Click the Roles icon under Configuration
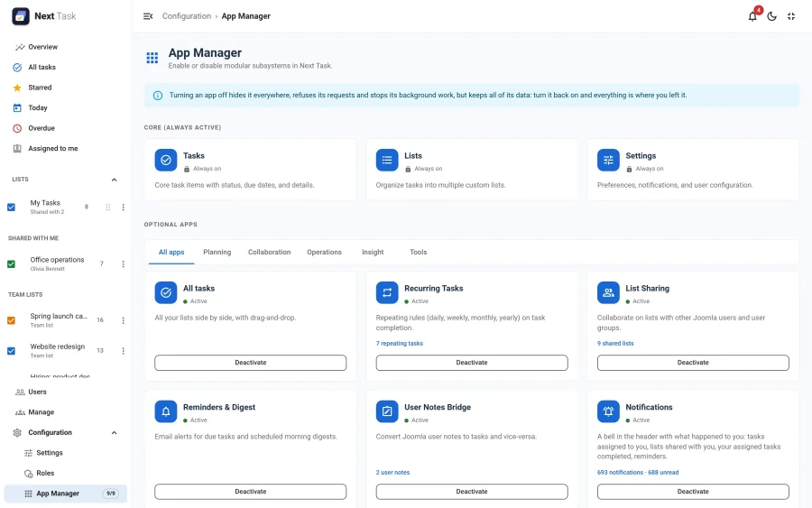 click(x=29, y=474)
